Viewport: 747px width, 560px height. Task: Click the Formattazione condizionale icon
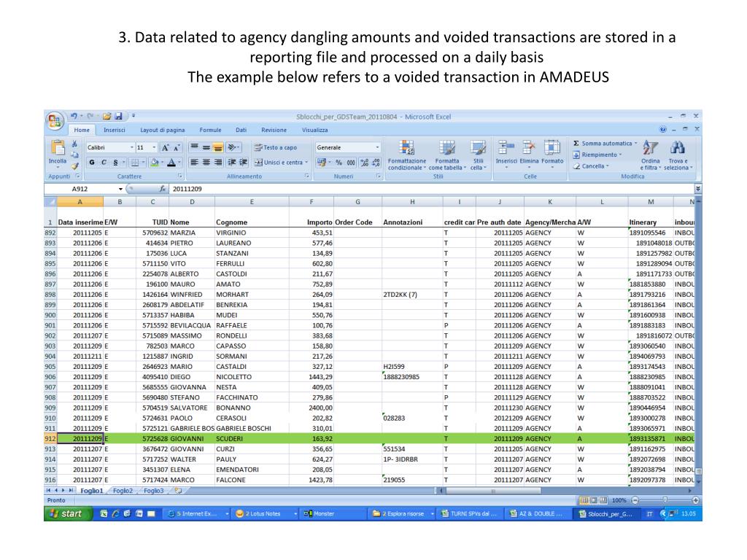point(406,147)
